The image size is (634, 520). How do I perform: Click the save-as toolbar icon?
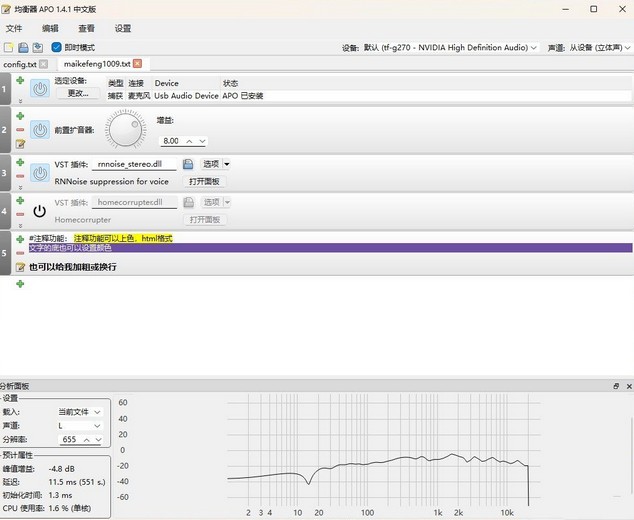pos(38,47)
